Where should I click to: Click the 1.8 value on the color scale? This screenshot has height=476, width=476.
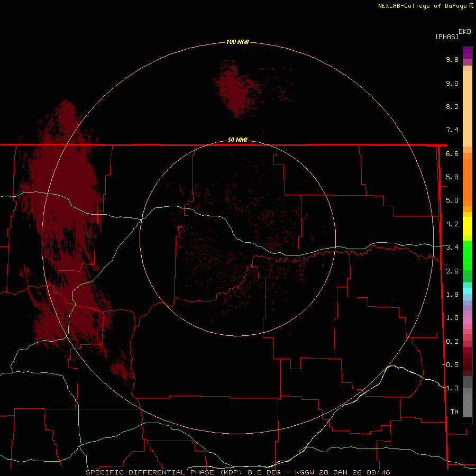click(x=452, y=295)
